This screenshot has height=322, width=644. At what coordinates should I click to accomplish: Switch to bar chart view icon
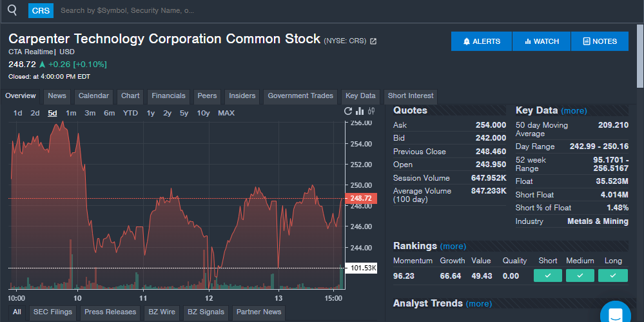(x=360, y=111)
